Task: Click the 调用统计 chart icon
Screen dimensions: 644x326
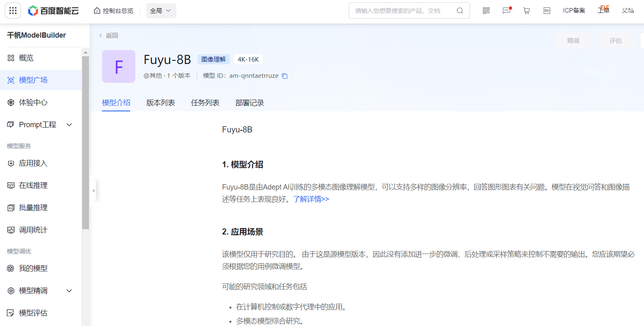Action: [11, 230]
